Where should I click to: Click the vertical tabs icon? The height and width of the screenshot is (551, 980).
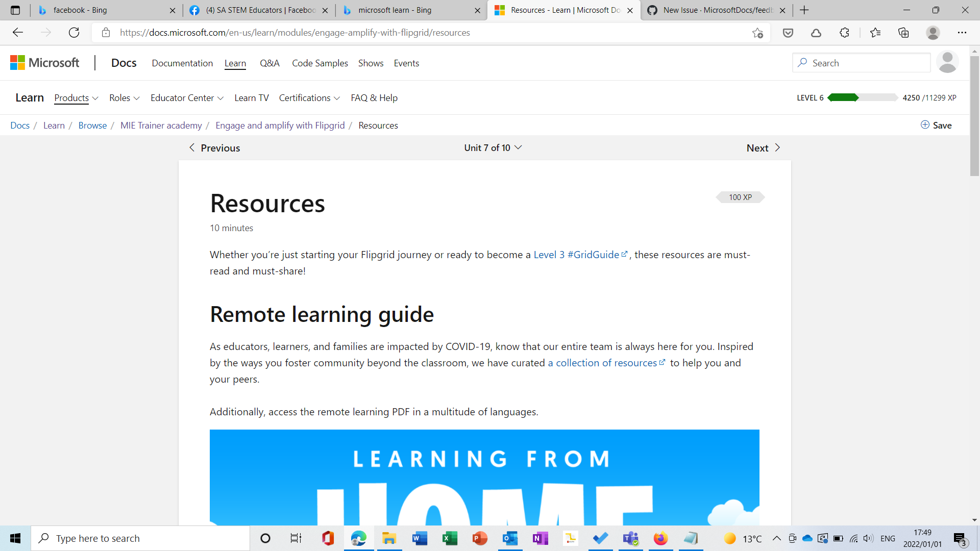[x=15, y=10]
